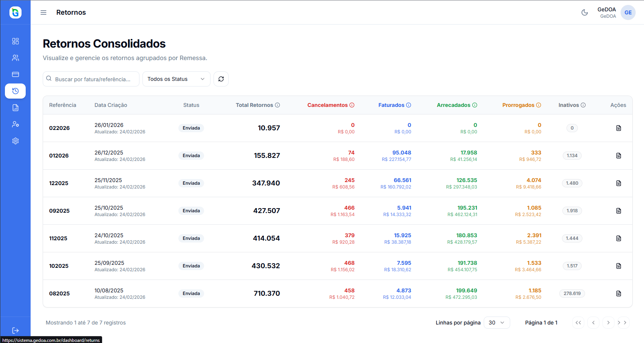
Task: Open the dashboard grid icon in the sidebar
Action: [15, 41]
